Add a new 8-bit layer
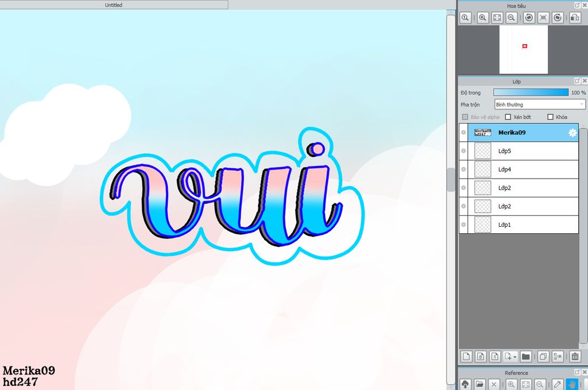The width and height of the screenshot is (588, 390). [481, 356]
